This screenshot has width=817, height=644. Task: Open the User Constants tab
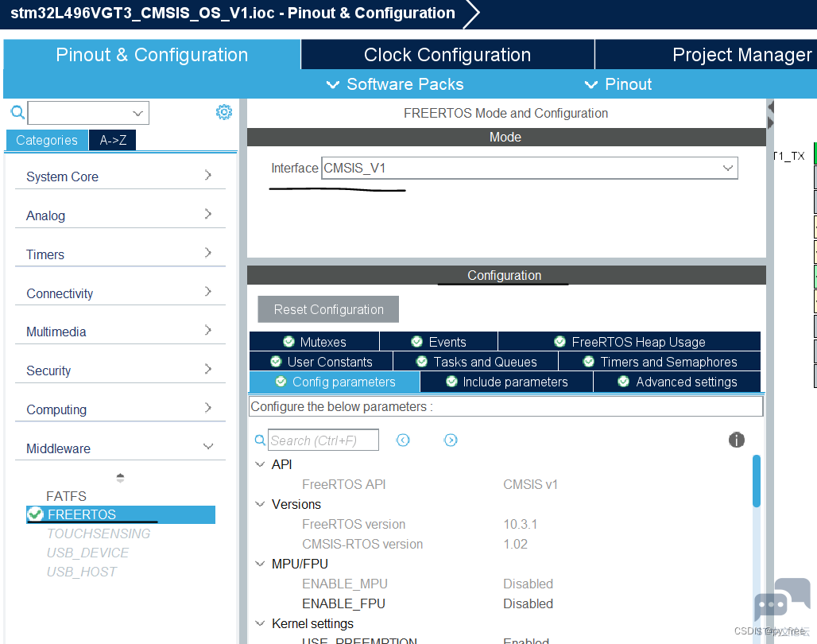pyautogui.click(x=321, y=362)
